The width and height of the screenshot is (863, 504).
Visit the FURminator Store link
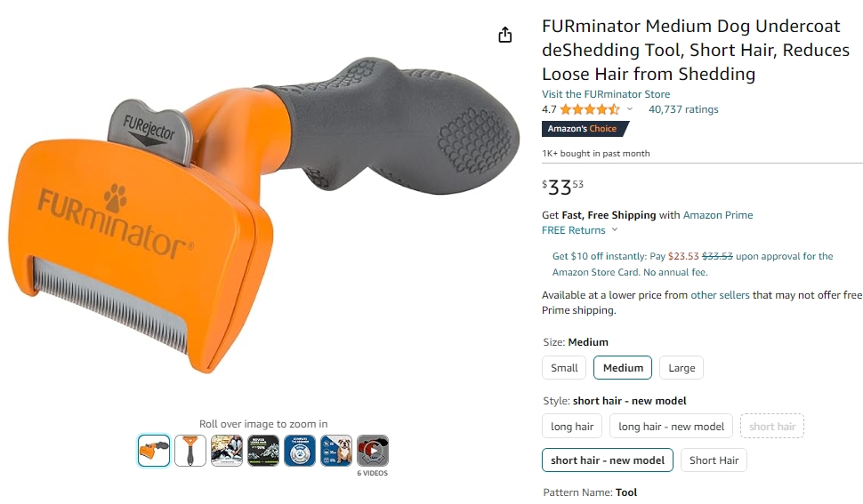tap(606, 94)
